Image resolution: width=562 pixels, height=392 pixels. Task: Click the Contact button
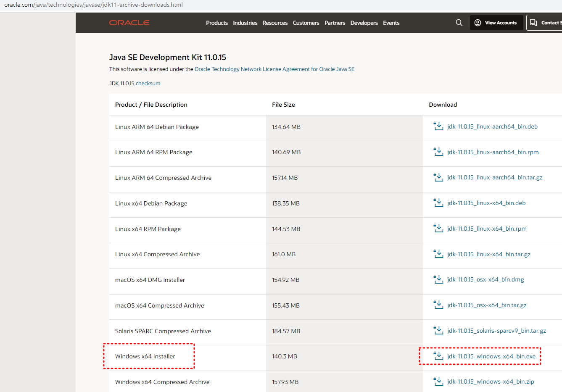[x=544, y=23]
